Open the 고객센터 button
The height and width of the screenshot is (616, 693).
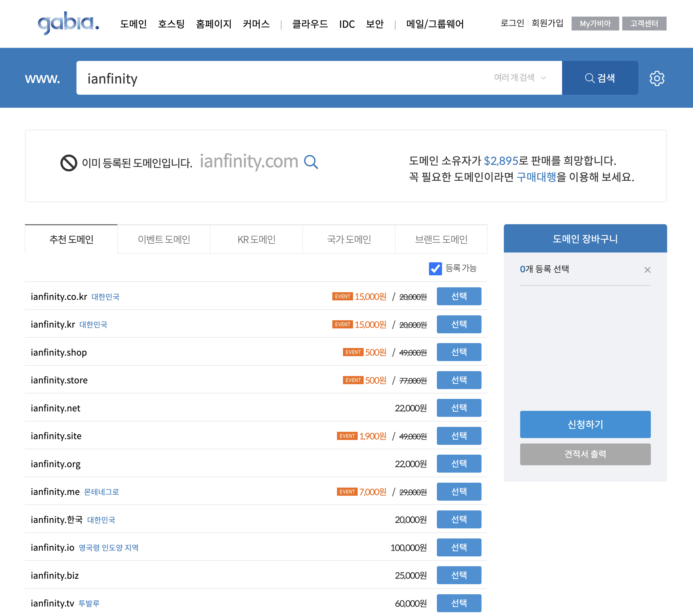[644, 23]
